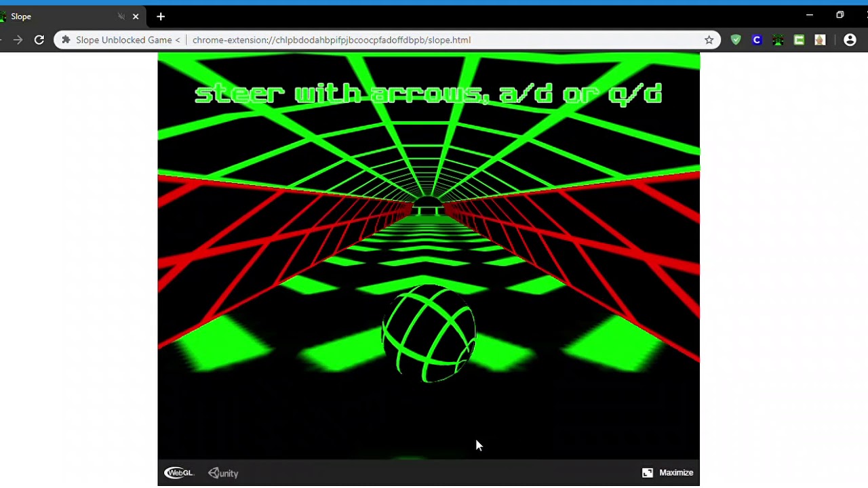The height and width of the screenshot is (488, 868).
Task: Close the Slope tab
Action: [x=136, y=16]
